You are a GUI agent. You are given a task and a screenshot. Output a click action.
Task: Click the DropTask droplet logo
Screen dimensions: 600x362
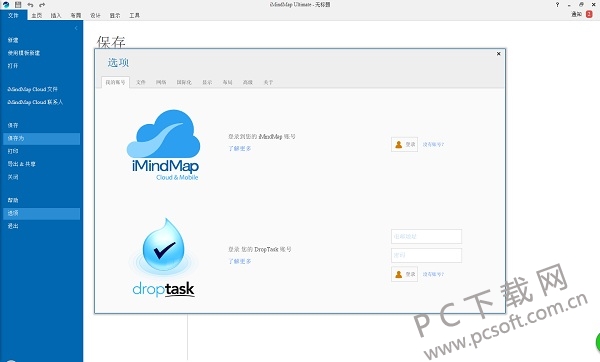[163, 258]
